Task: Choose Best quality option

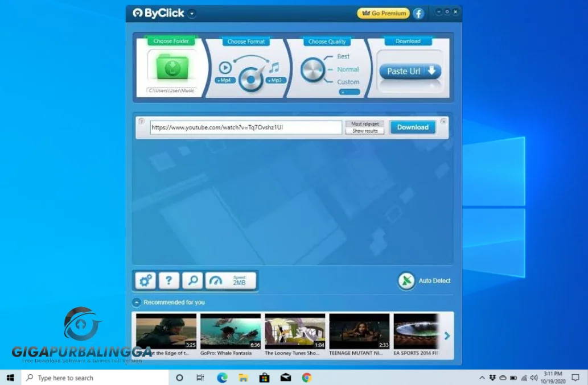Action: pyautogui.click(x=343, y=56)
